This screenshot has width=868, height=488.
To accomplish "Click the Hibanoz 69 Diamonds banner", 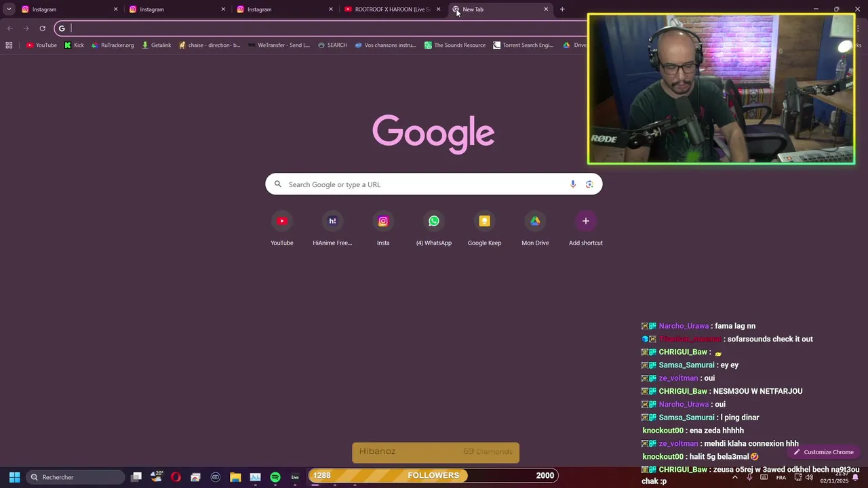I will tap(436, 452).
